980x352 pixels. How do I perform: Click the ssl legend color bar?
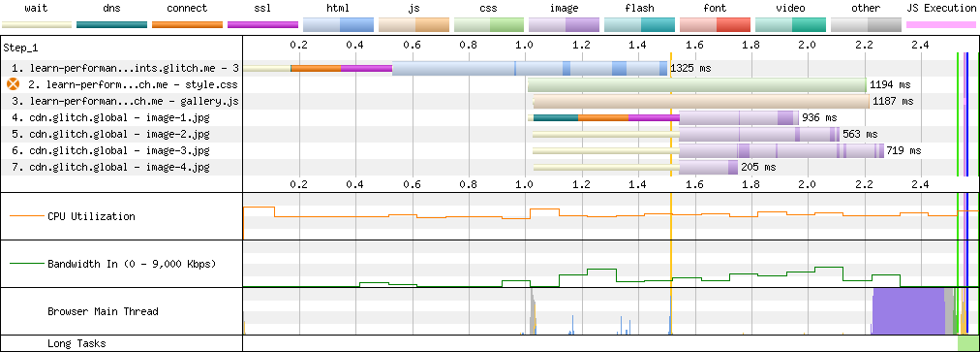click(262, 24)
